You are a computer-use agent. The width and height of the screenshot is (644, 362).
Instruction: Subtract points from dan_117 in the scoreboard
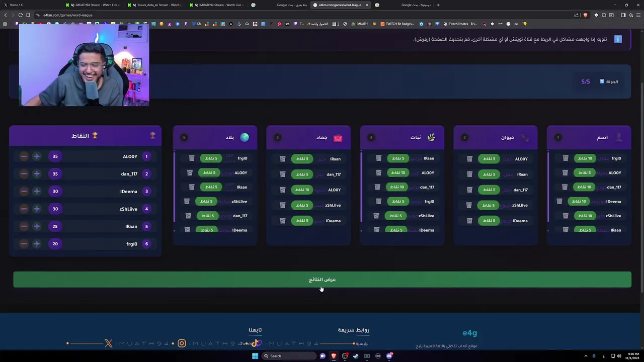(24, 174)
